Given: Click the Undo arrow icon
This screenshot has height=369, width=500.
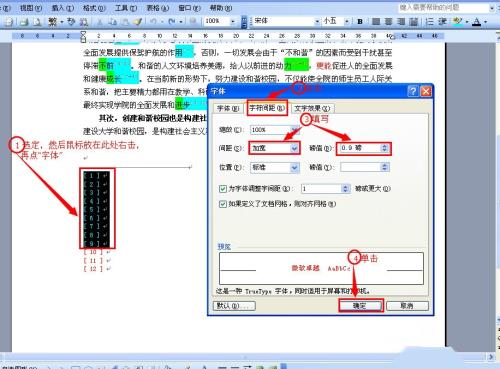Looking at the screenshot, I should coord(153,22).
